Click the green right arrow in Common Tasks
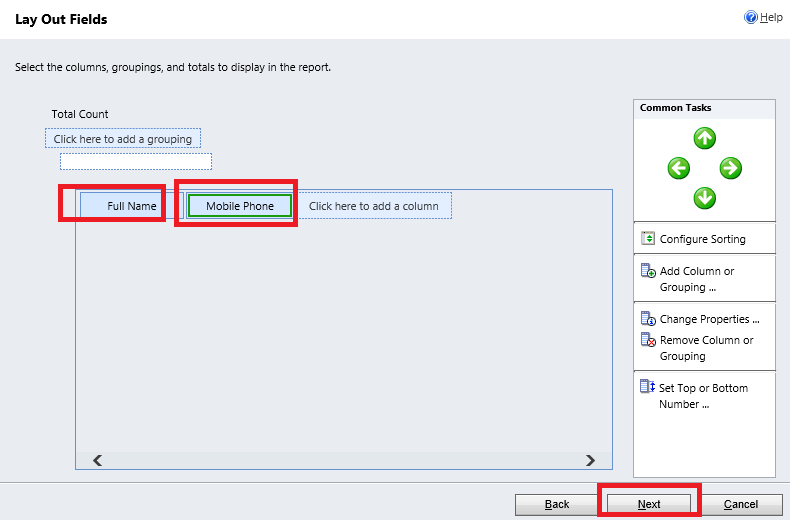 731,168
